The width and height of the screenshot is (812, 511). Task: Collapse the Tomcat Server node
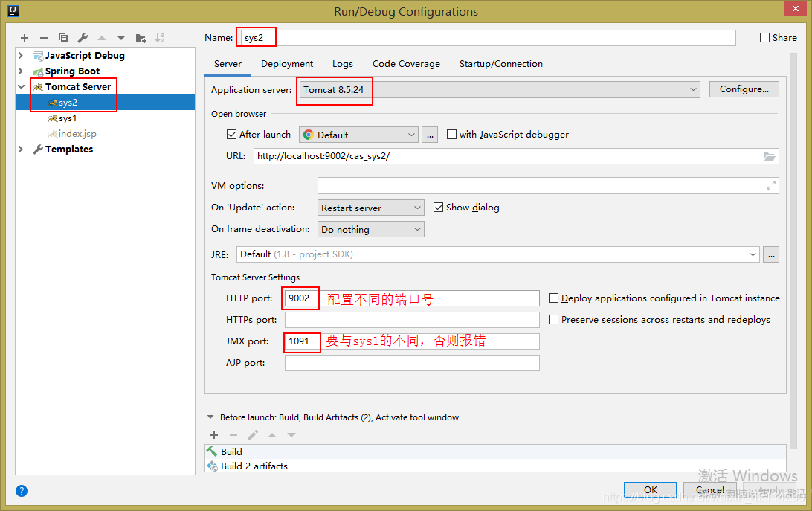point(21,86)
